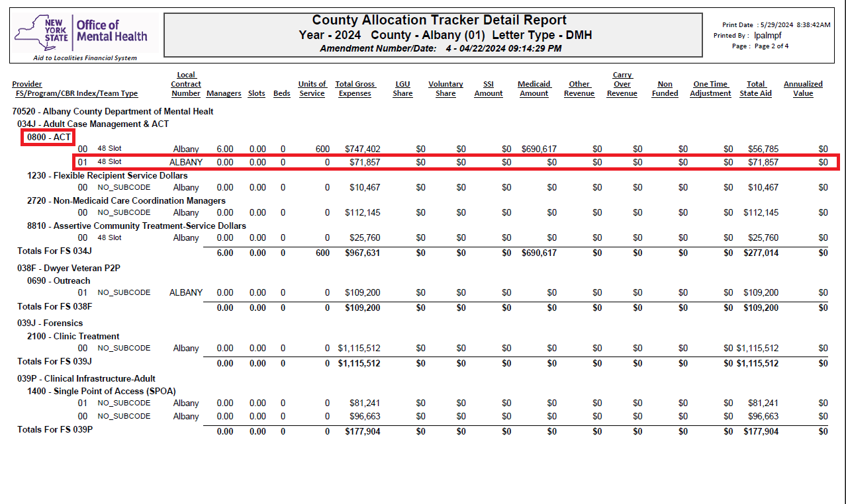Click the 034J - Adult Case Management & ACT heading
This screenshot has height=504, width=846.
[x=93, y=124]
